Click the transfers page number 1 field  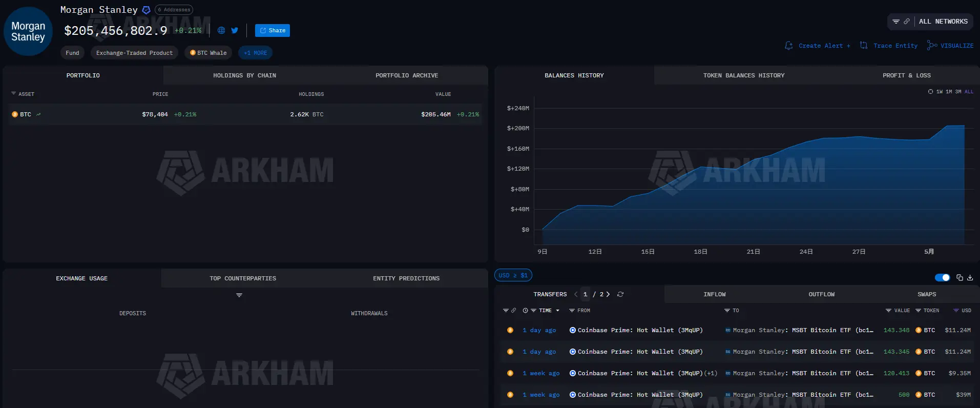[x=585, y=294]
